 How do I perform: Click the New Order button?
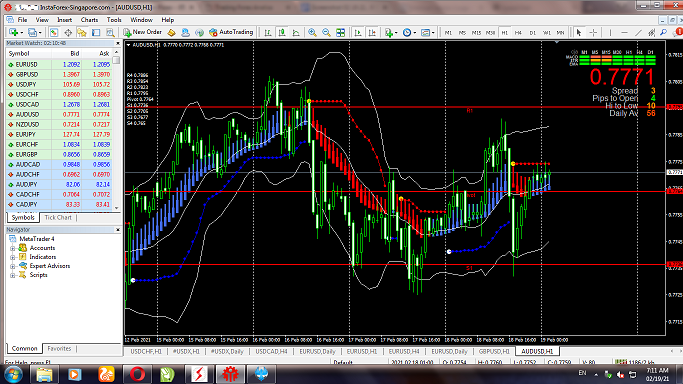(x=142, y=32)
